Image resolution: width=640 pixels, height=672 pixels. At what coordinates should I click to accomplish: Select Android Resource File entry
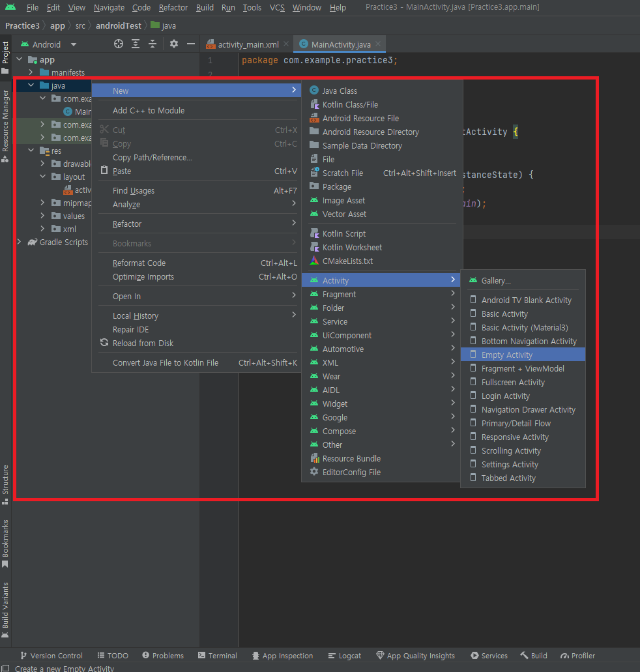(x=382, y=118)
